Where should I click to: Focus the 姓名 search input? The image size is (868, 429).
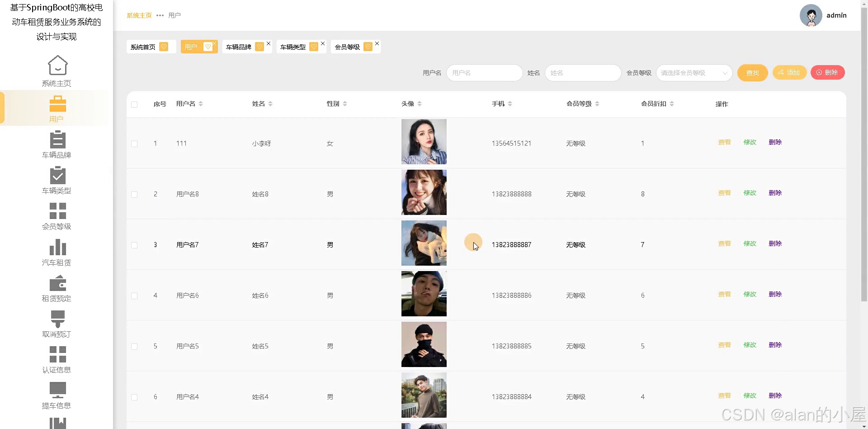click(583, 73)
